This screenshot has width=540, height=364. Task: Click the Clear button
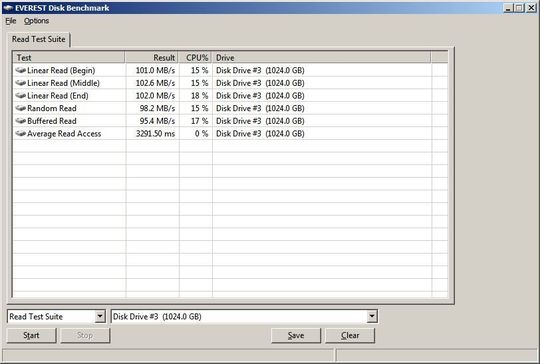tap(350, 335)
